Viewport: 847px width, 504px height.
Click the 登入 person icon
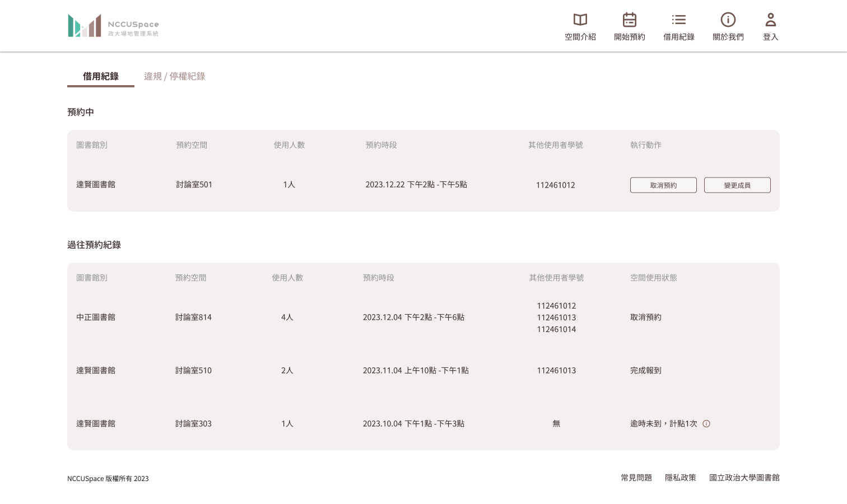point(770,20)
